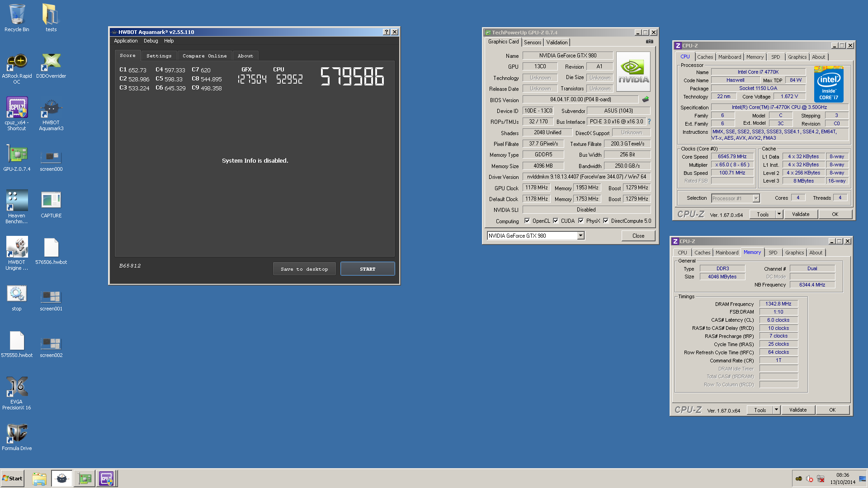Image resolution: width=868 pixels, height=488 pixels.
Task: Switch to Settings tab in Aquamark3
Action: 159,56
